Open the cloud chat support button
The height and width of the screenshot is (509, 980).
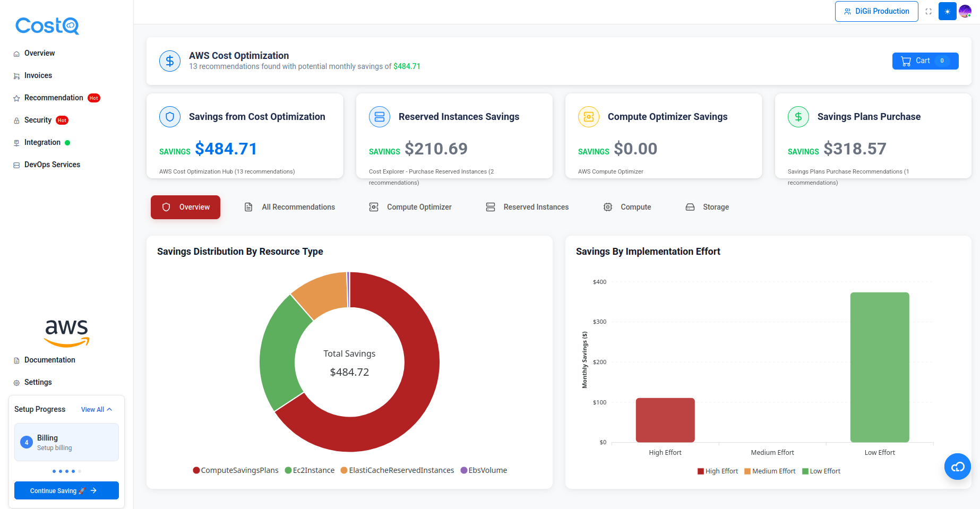pos(958,467)
